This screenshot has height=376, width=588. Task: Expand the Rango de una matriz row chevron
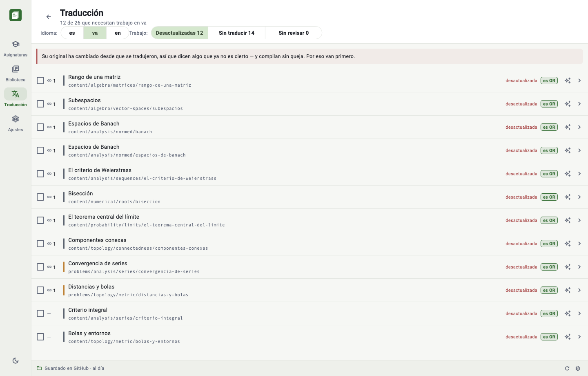coord(579,81)
